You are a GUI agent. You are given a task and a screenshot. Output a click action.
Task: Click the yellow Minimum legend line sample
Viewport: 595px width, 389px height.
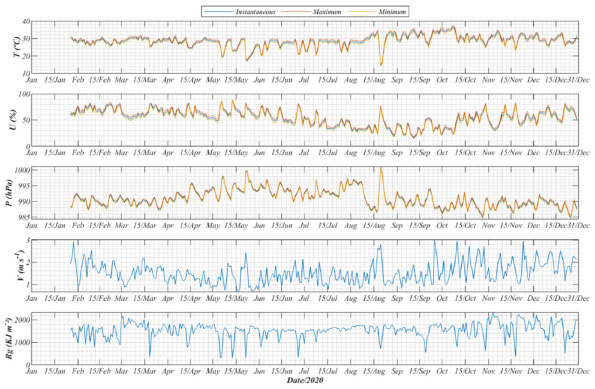(362, 12)
